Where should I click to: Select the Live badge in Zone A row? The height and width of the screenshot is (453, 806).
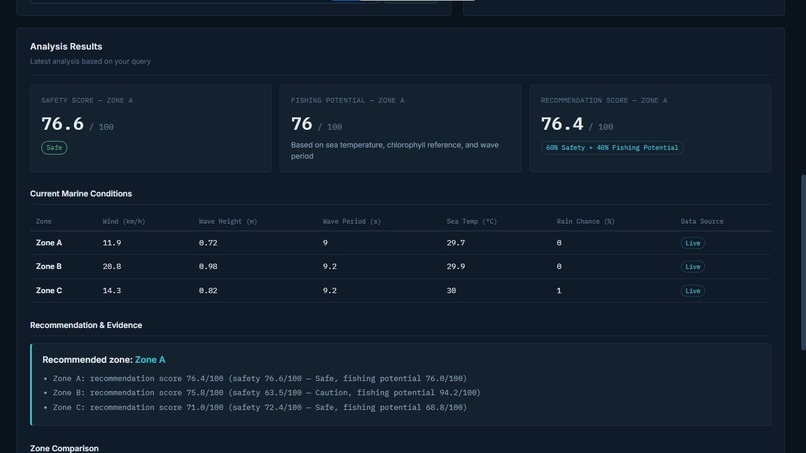[x=692, y=243]
